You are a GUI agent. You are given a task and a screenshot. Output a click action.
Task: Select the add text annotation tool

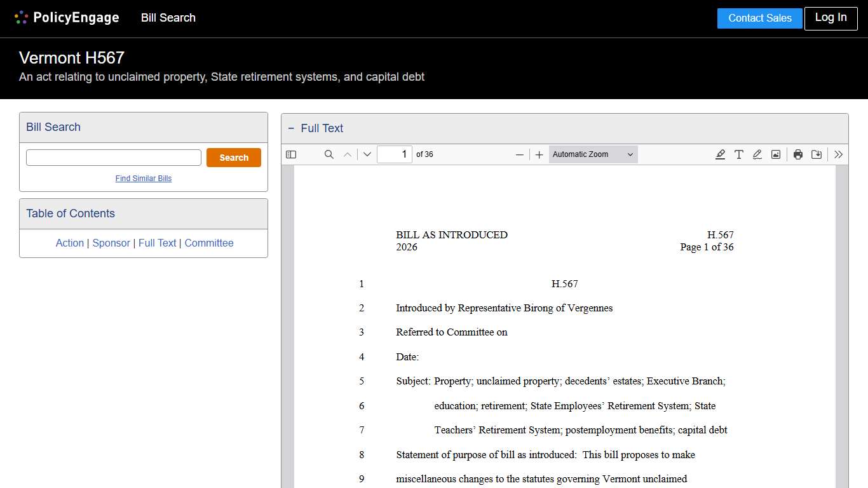[x=738, y=154]
